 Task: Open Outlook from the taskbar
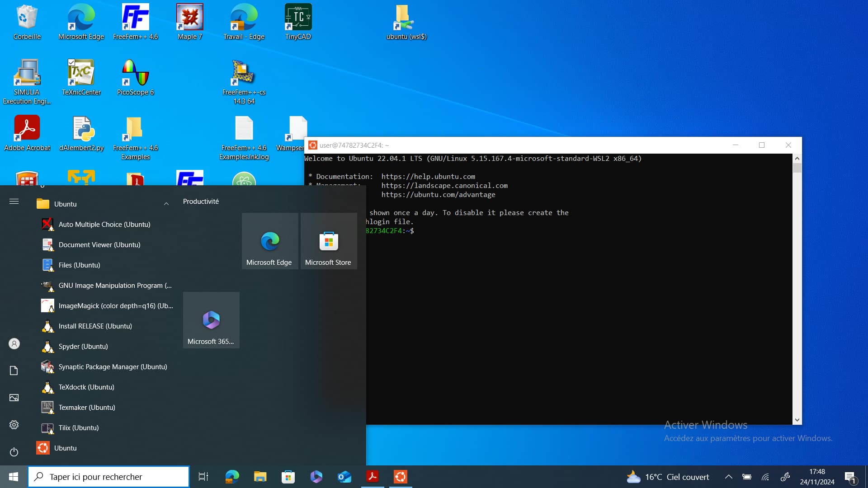(344, 477)
